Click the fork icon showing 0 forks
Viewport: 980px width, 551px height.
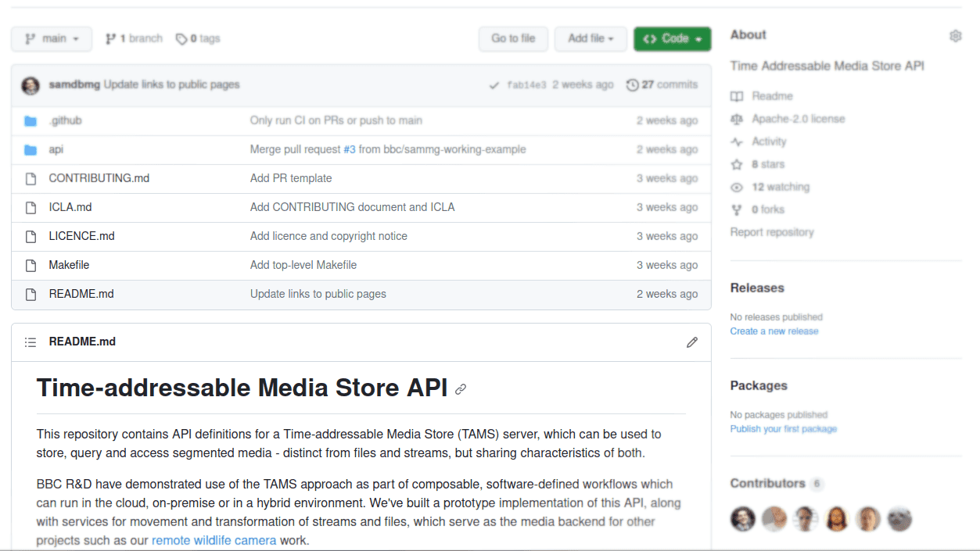[x=736, y=209]
